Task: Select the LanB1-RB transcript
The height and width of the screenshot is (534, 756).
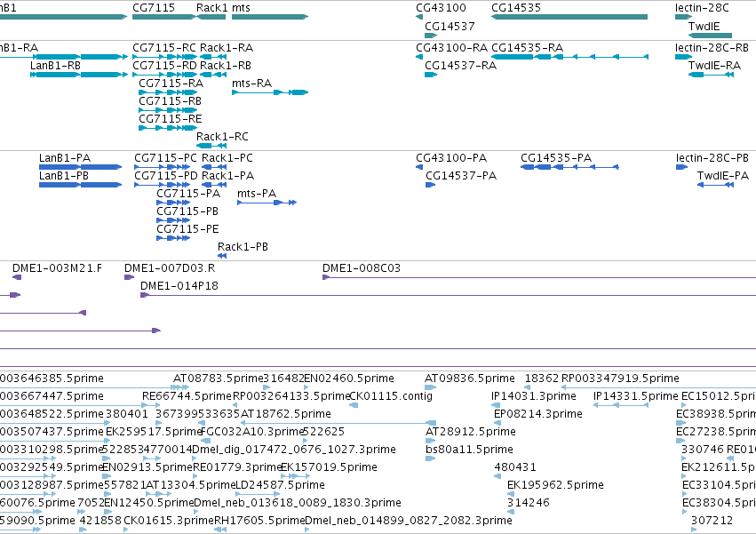Action: [x=55, y=66]
